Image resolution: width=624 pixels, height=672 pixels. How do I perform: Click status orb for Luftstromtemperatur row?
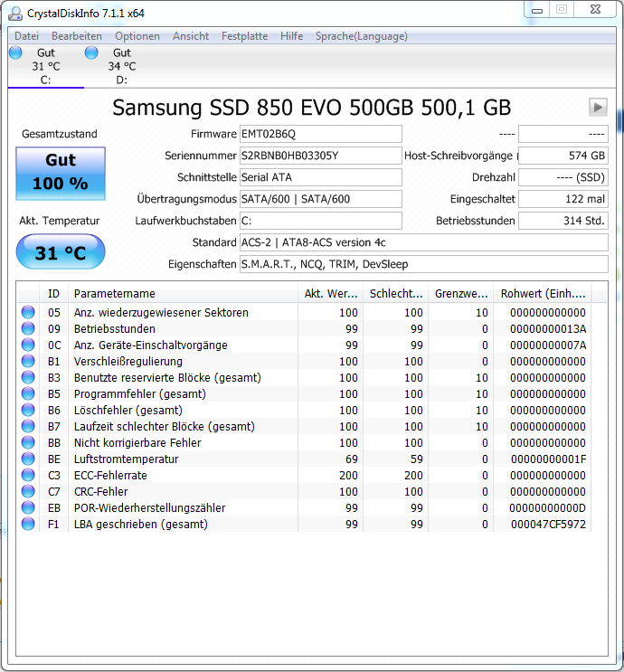(x=28, y=459)
